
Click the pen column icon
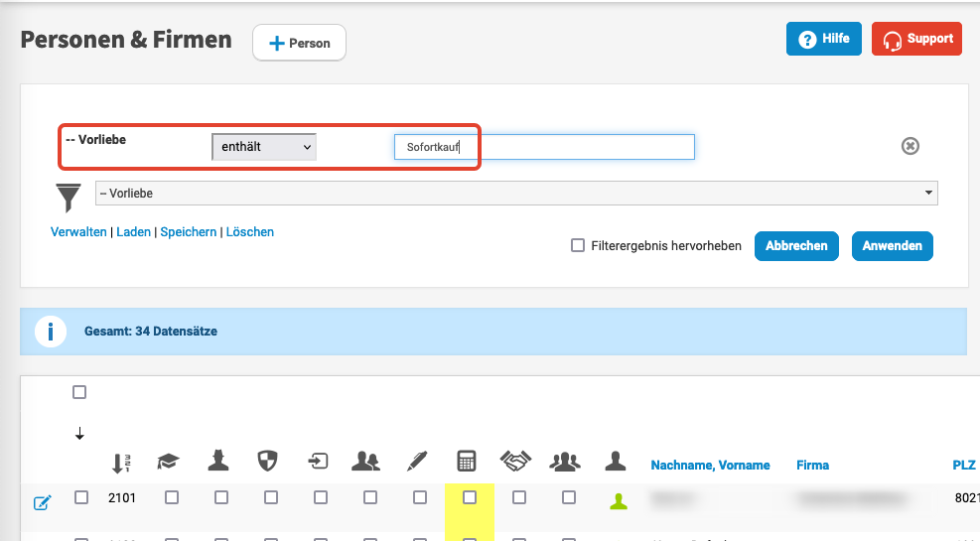pos(417,462)
